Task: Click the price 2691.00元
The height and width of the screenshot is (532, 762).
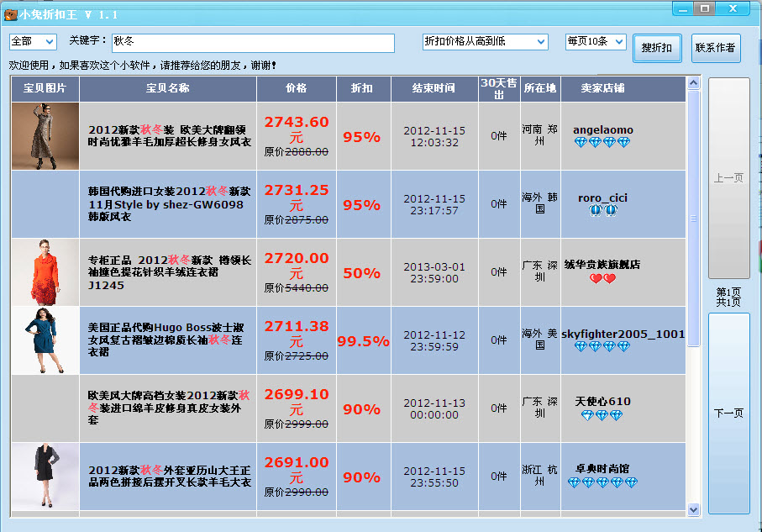Action: 297,469
